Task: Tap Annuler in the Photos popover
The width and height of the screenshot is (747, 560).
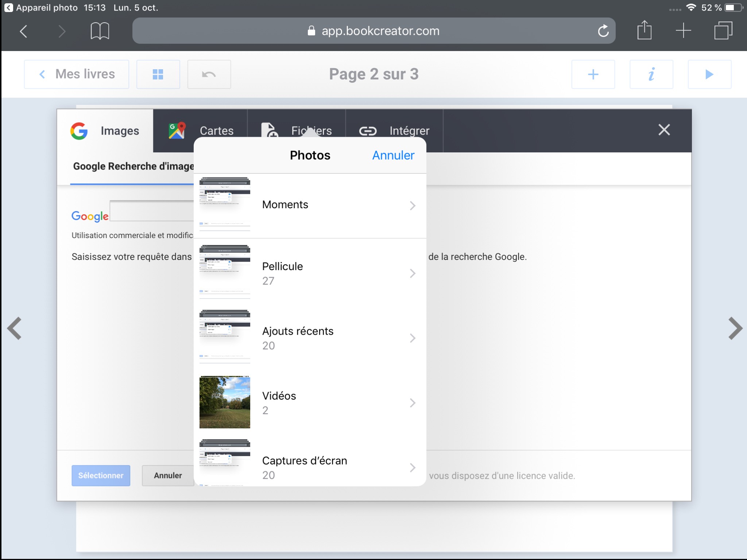Action: [393, 155]
